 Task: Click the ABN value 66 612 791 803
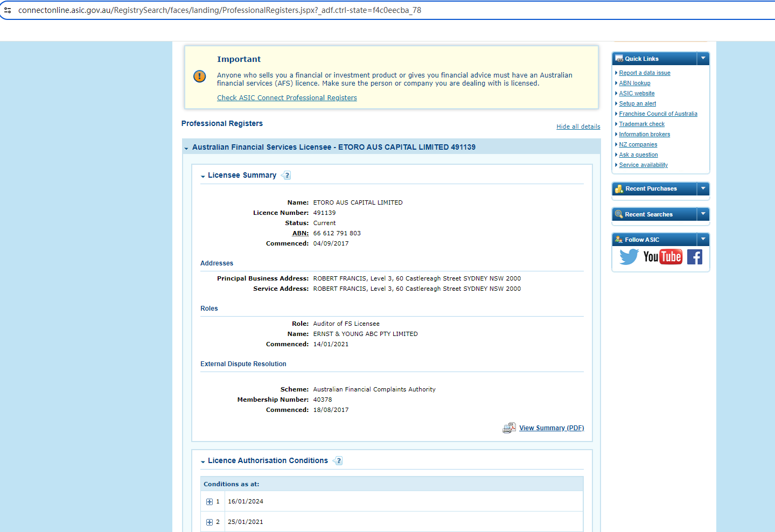[x=337, y=233]
